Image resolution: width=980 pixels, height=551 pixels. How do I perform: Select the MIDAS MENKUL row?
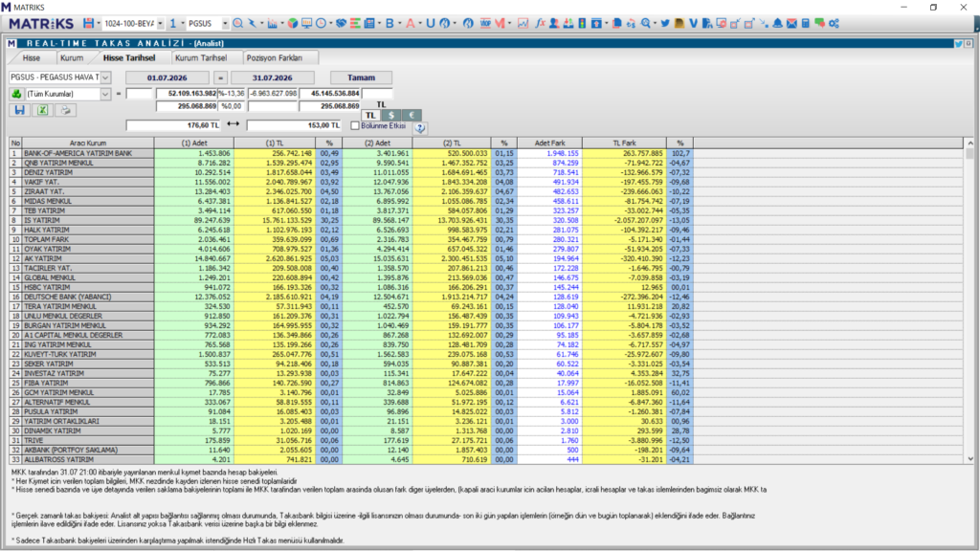point(351,201)
